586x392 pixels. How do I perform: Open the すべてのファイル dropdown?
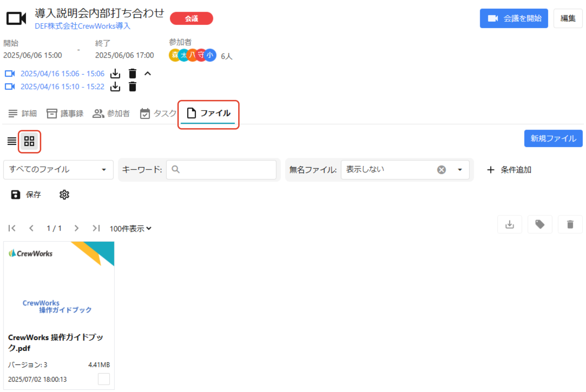pos(58,169)
